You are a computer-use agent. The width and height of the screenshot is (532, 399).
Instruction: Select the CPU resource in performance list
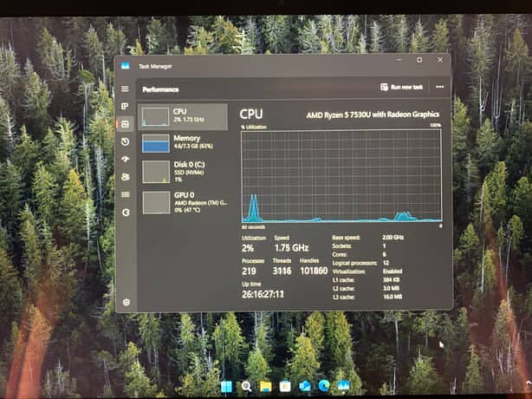(x=183, y=117)
